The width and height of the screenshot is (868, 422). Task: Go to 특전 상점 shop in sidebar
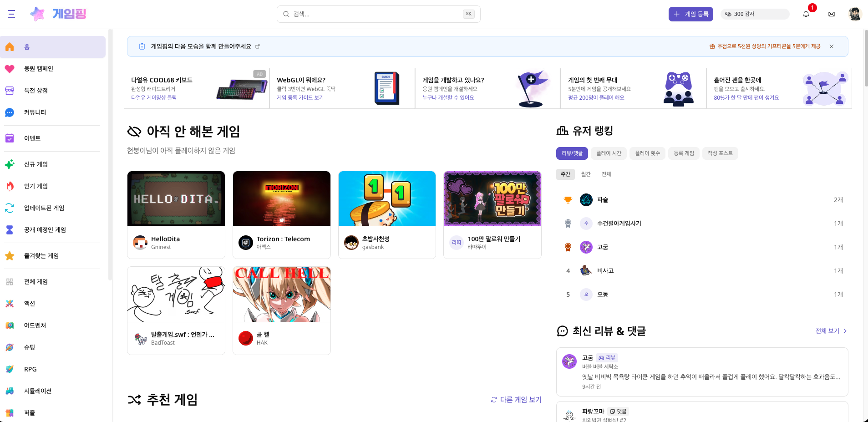pyautogui.click(x=36, y=91)
